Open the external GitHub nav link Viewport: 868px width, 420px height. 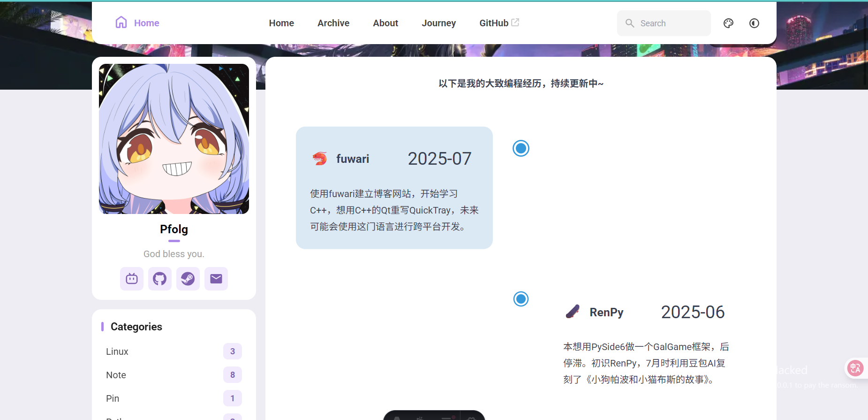tap(499, 23)
